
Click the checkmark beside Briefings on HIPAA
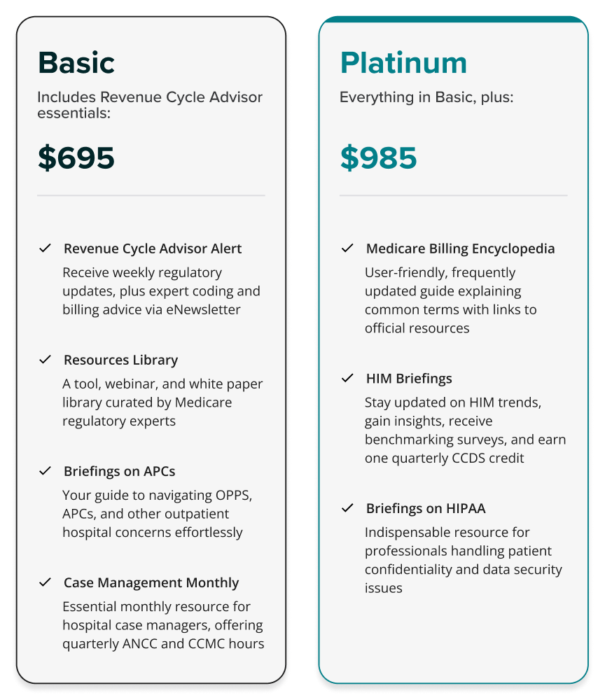[x=347, y=508]
